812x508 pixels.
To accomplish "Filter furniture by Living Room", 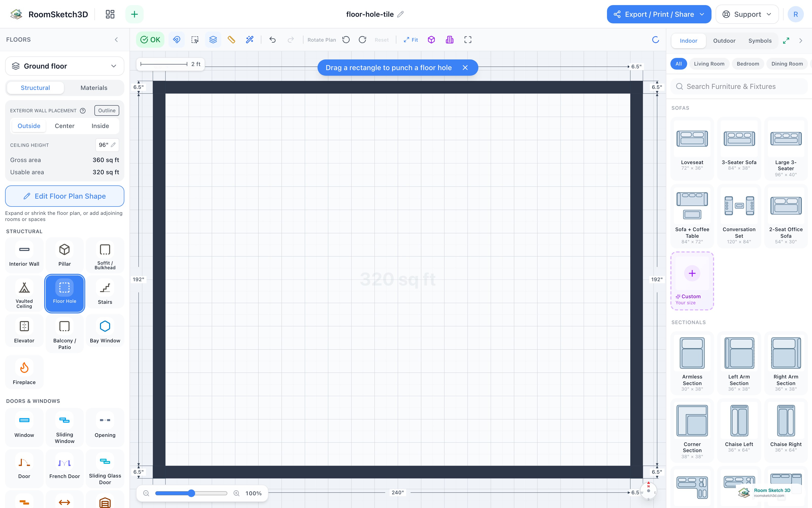I will (709, 64).
